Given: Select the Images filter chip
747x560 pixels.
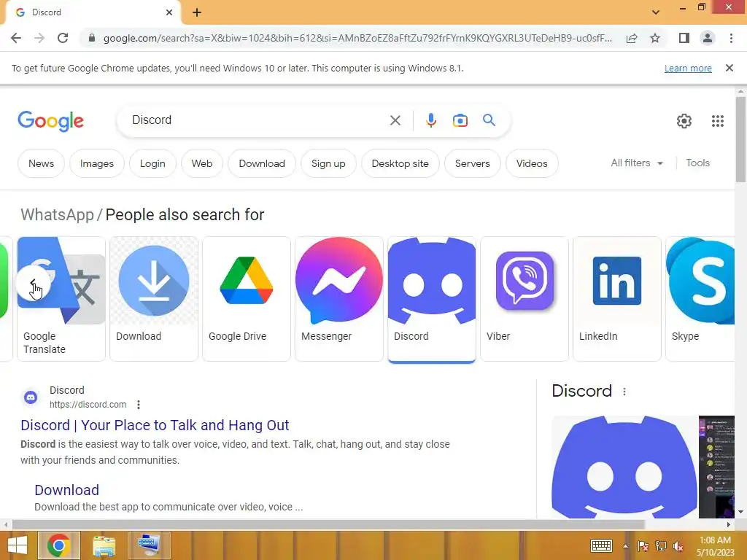Looking at the screenshot, I should click(97, 163).
